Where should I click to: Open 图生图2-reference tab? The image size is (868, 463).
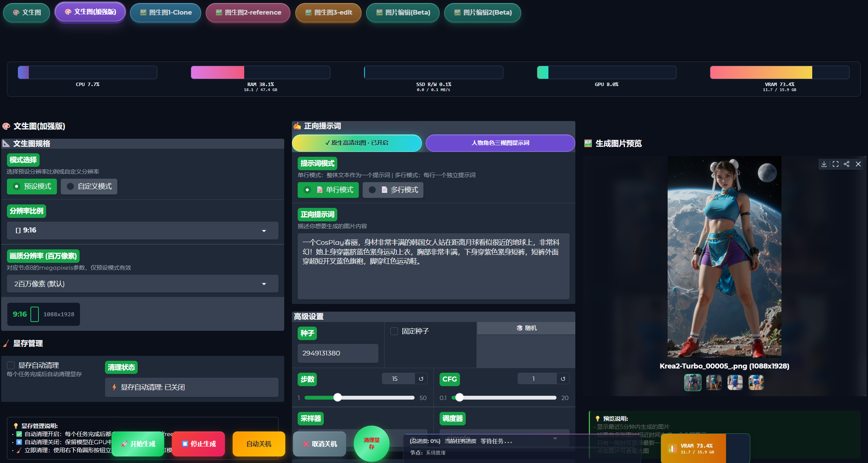tap(248, 12)
